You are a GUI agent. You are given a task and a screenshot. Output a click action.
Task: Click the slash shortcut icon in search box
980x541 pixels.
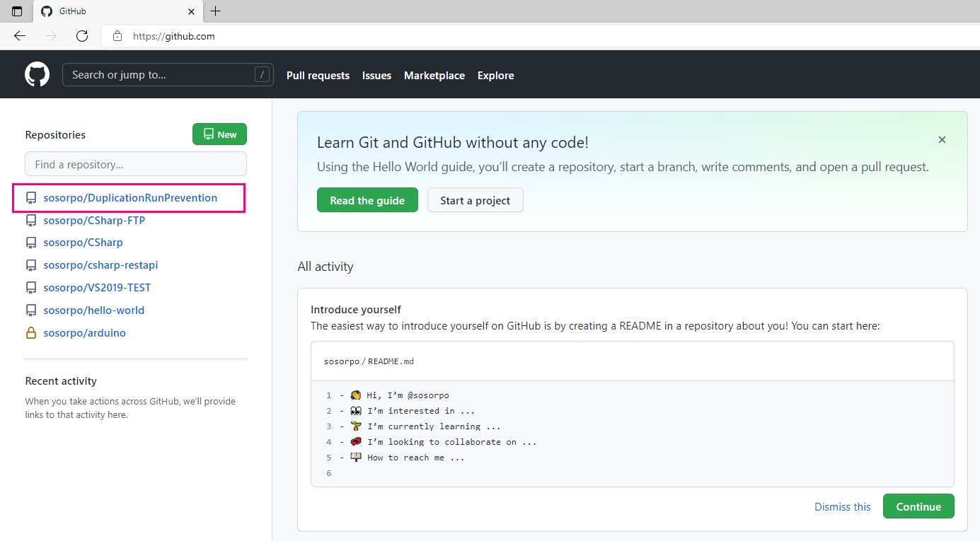262,74
